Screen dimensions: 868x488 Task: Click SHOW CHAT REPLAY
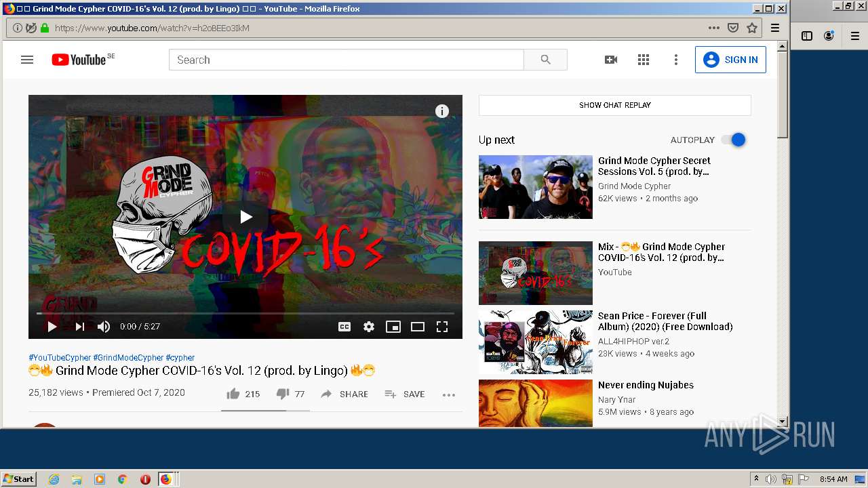point(615,105)
